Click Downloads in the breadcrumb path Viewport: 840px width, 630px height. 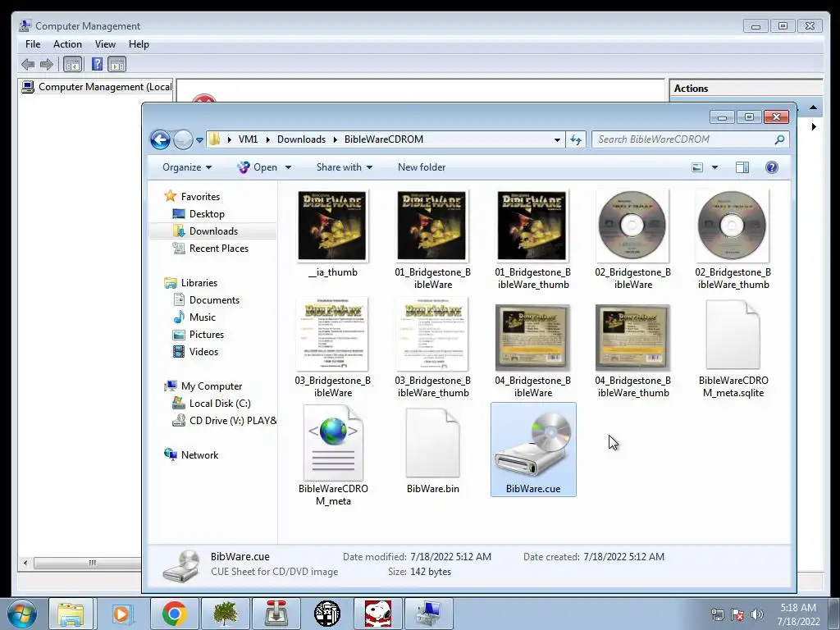301,139
